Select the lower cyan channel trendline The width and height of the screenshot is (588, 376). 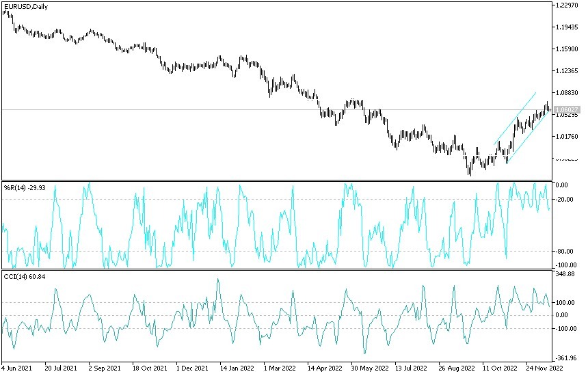pos(528,137)
